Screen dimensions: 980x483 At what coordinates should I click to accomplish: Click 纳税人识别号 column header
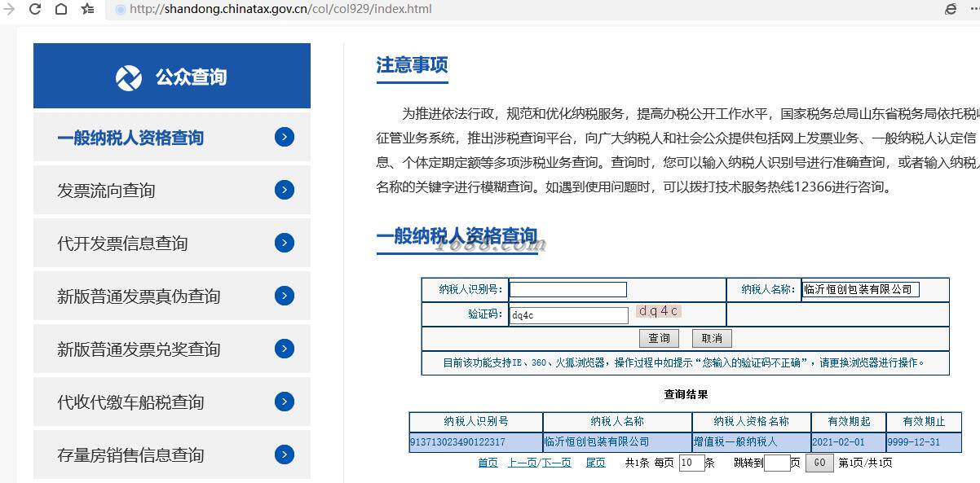[x=476, y=421]
